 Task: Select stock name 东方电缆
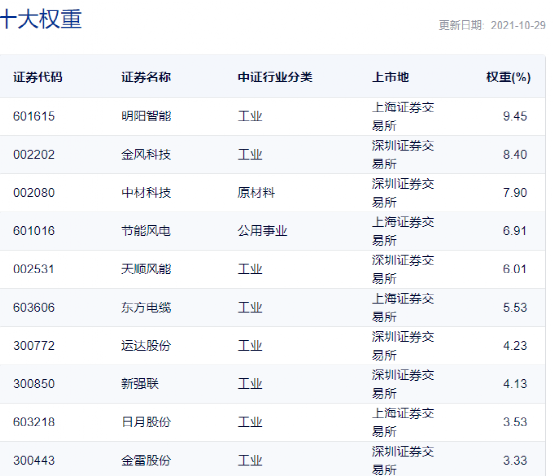coord(146,307)
